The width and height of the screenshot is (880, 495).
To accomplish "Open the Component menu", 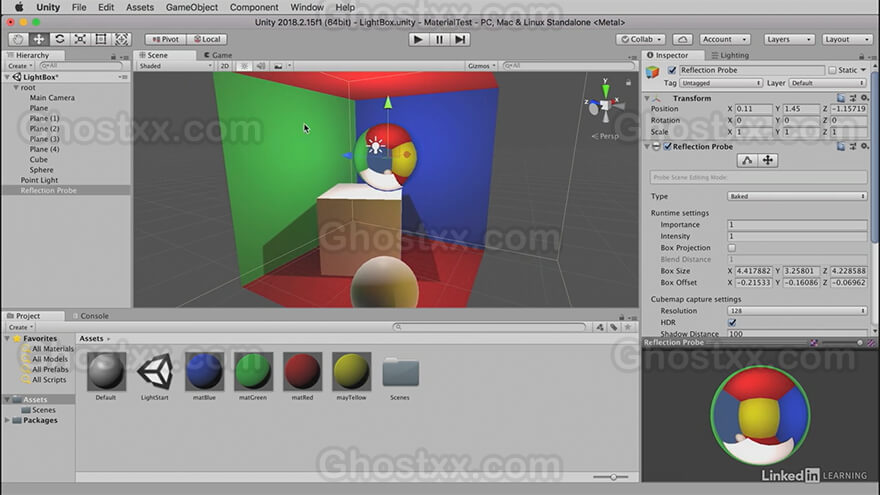I will (254, 7).
